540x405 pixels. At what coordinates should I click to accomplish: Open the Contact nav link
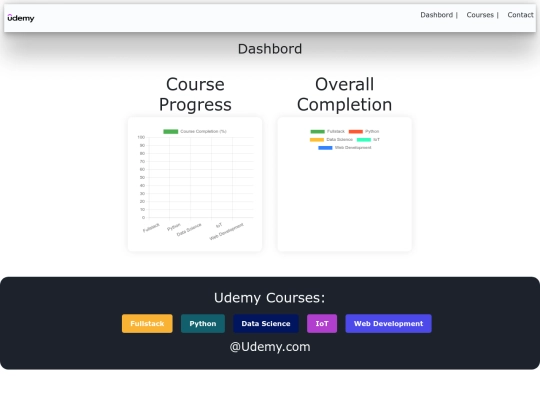pos(520,15)
